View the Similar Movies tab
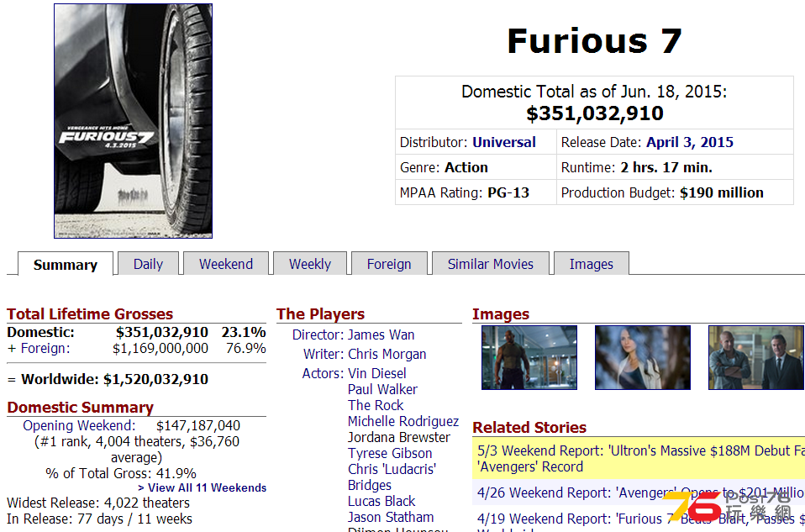The height and width of the screenshot is (532, 805). click(490, 264)
